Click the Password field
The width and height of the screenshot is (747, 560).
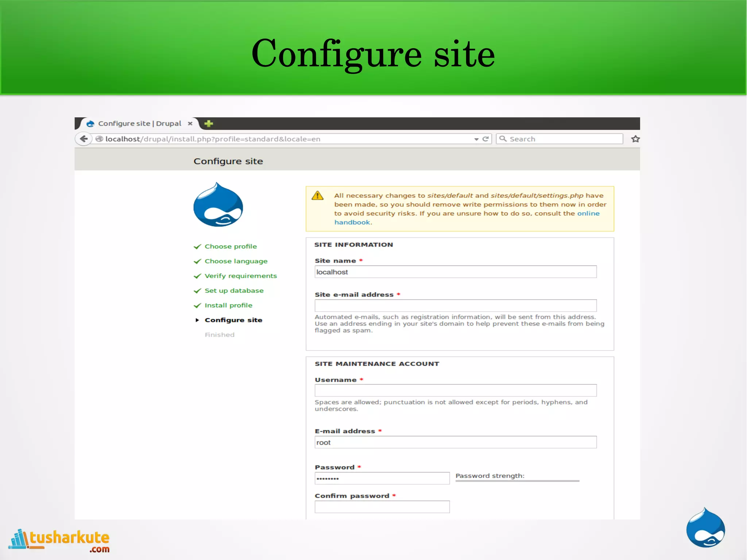tap(382, 478)
